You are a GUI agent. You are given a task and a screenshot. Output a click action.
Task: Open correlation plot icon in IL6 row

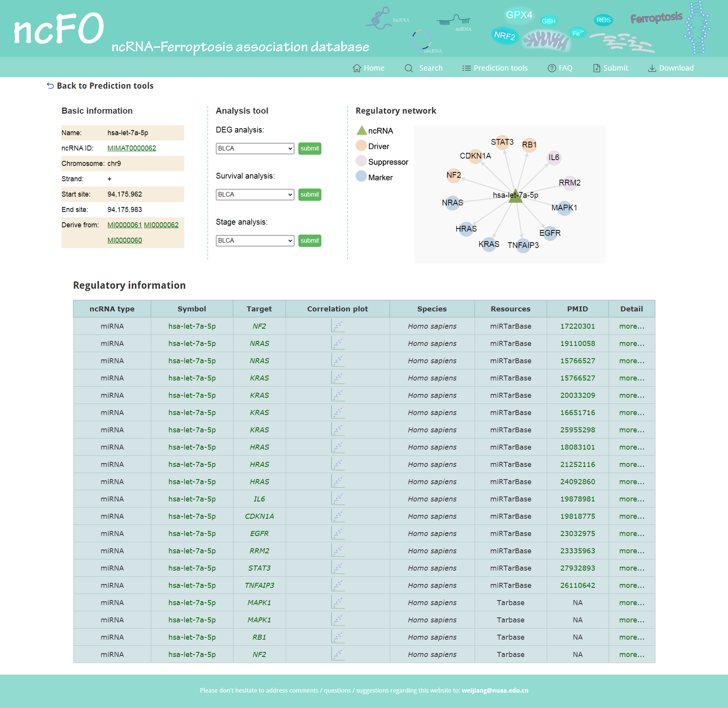(338, 499)
